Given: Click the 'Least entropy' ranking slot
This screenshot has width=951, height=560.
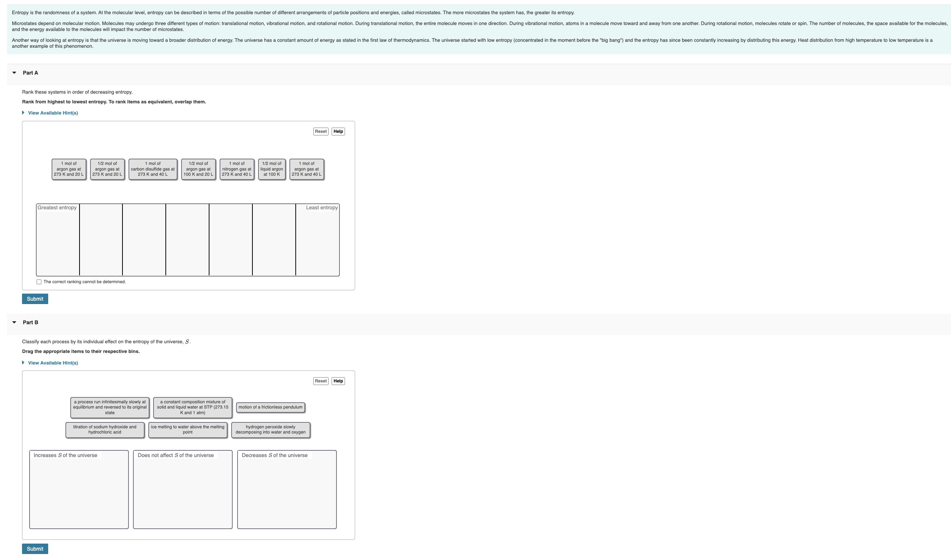Looking at the screenshot, I should pos(317,241).
